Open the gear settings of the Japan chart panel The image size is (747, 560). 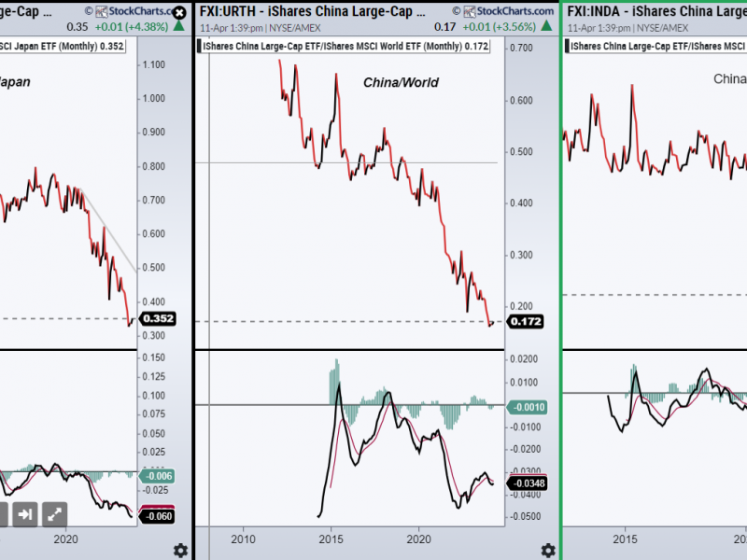point(180,551)
